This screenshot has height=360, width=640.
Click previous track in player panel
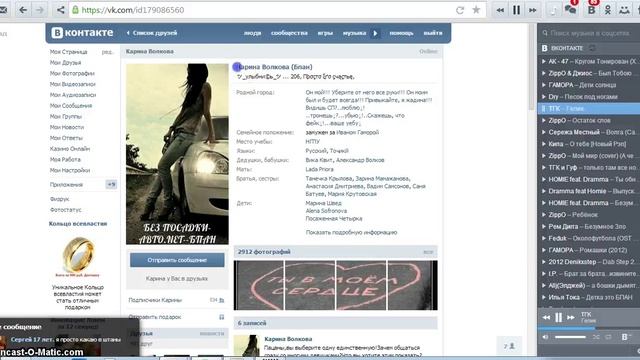(546, 317)
